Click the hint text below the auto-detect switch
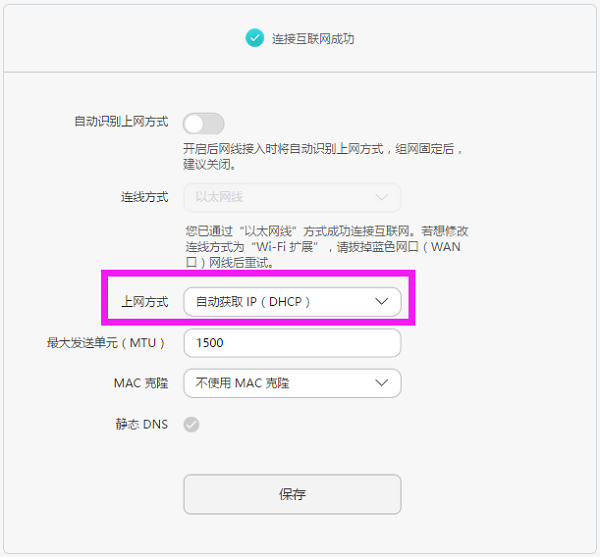600x557 pixels. click(323, 156)
